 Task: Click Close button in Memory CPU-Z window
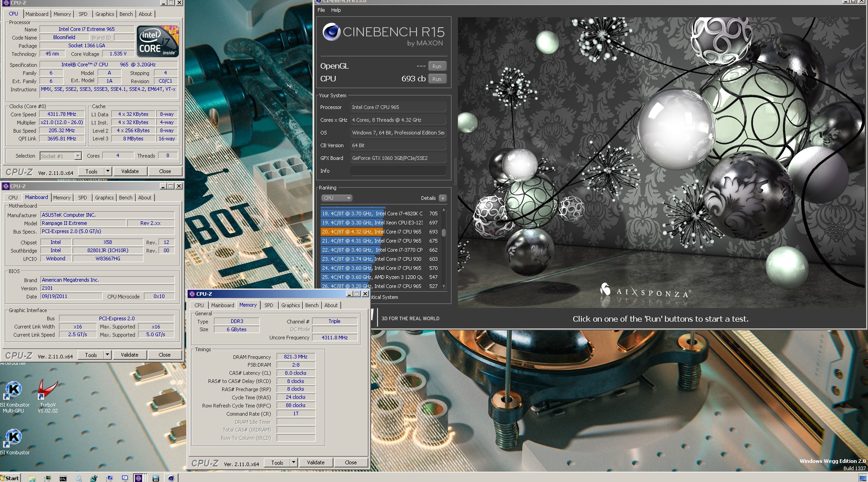(351, 462)
